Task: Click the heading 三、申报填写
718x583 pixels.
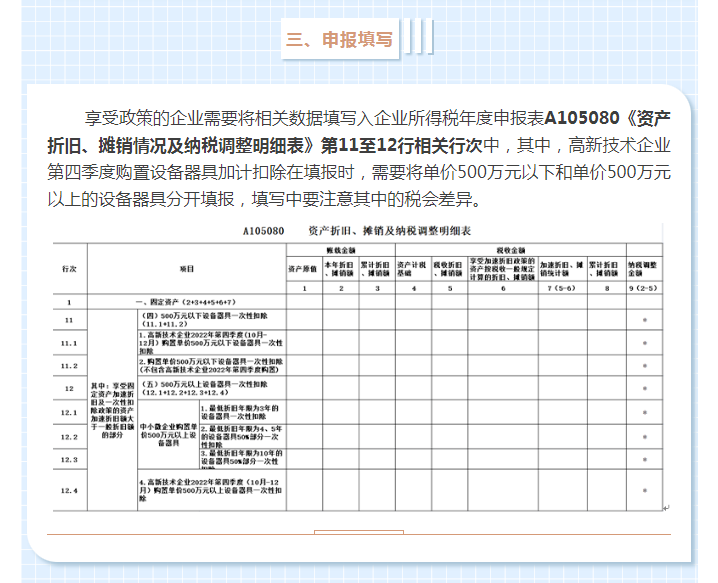Action: 339,39
